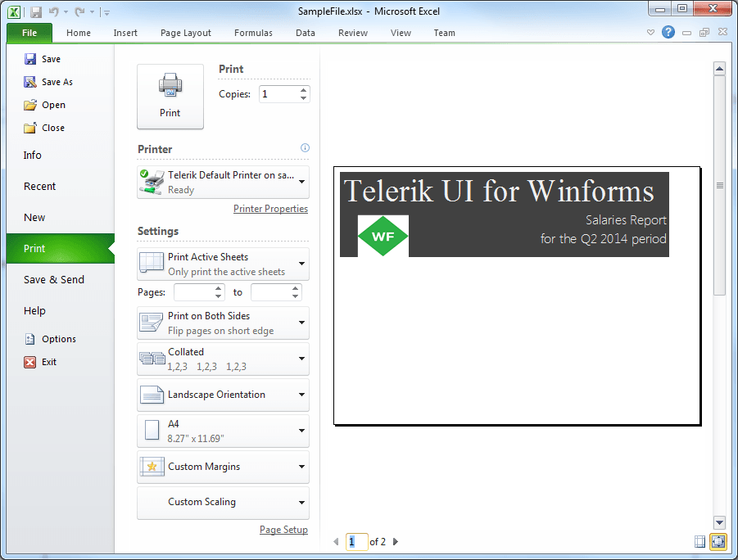Open Excel Options in the backstage menu
The image size is (738, 560).
[50, 339]
